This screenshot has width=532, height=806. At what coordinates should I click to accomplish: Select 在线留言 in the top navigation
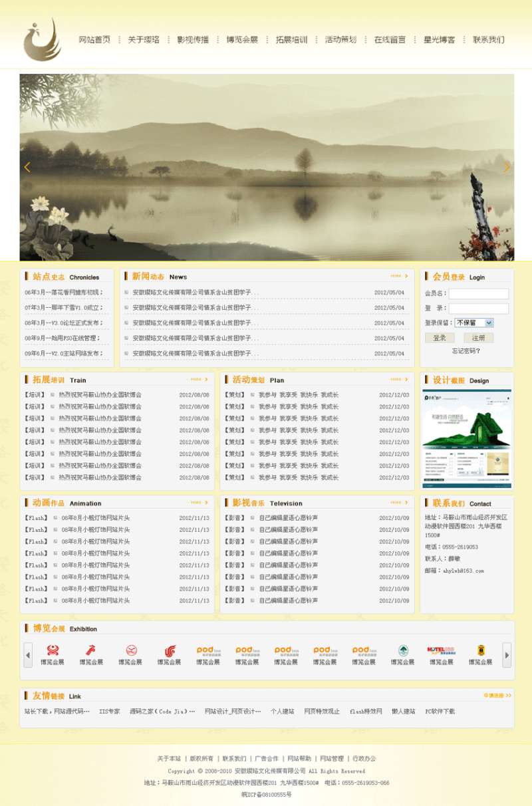pyautogui.click(x=390, y=40)
